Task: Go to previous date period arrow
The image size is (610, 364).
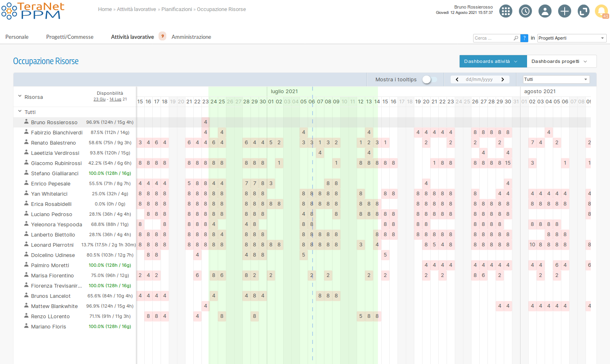Action: click(x=457, y=80)
